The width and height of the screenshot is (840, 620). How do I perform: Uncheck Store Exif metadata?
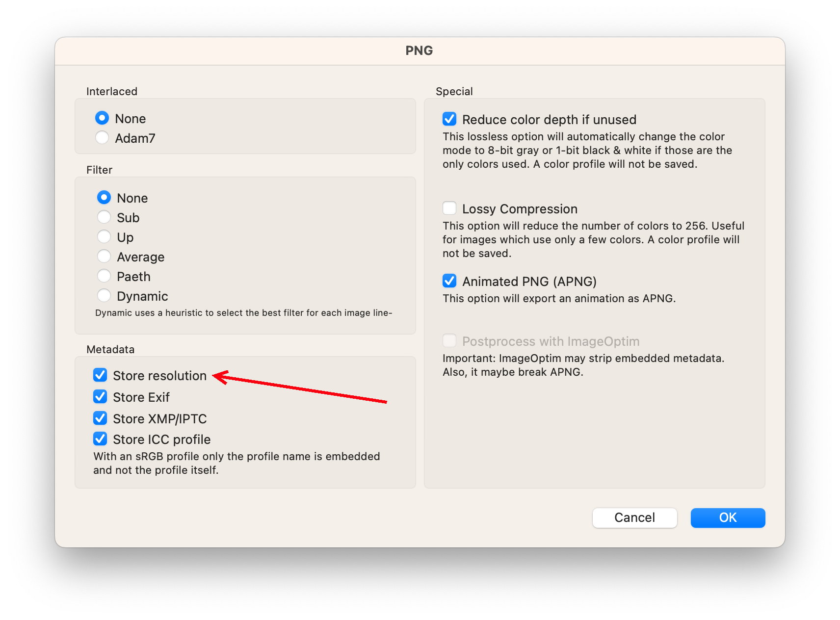coord(100,397)
